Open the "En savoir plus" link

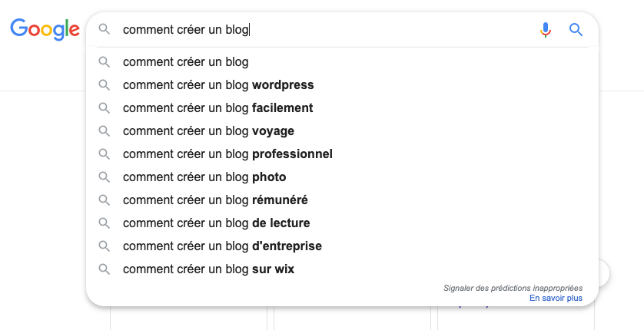556,298
